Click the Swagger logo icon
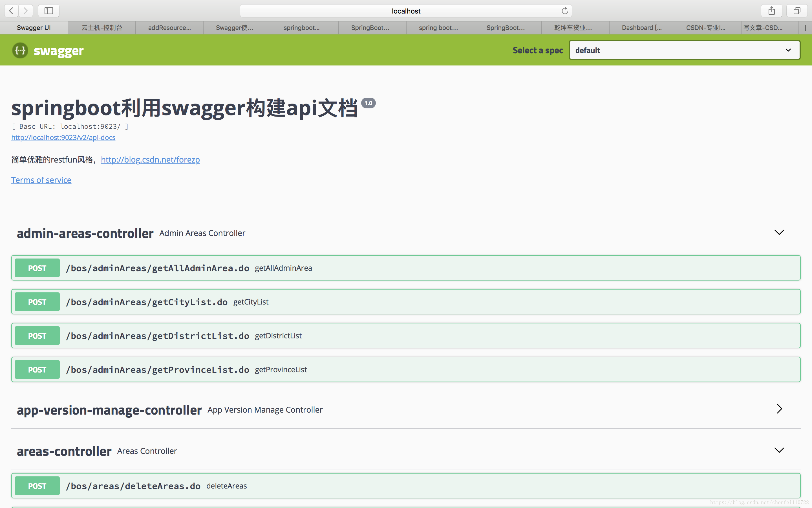The height and width of the screenshot is (508, 812). 20,51
